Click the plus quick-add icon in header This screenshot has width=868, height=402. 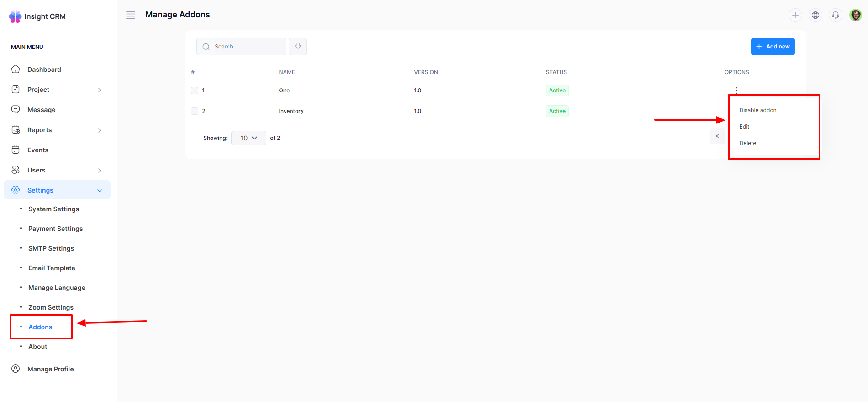pyautogui.click(x=795, y=15)
